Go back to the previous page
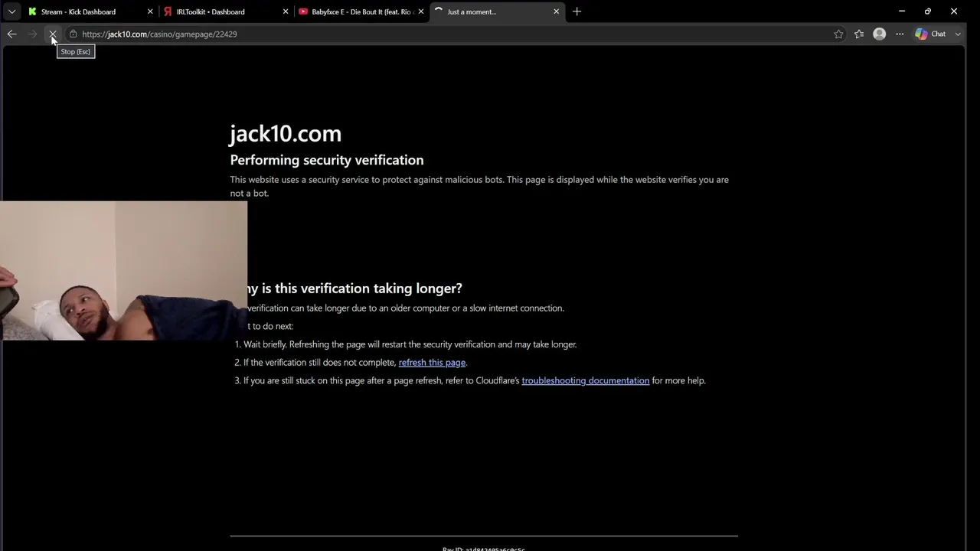The height and width of the screenshot is (551, 980). click(x=11, y=34)
